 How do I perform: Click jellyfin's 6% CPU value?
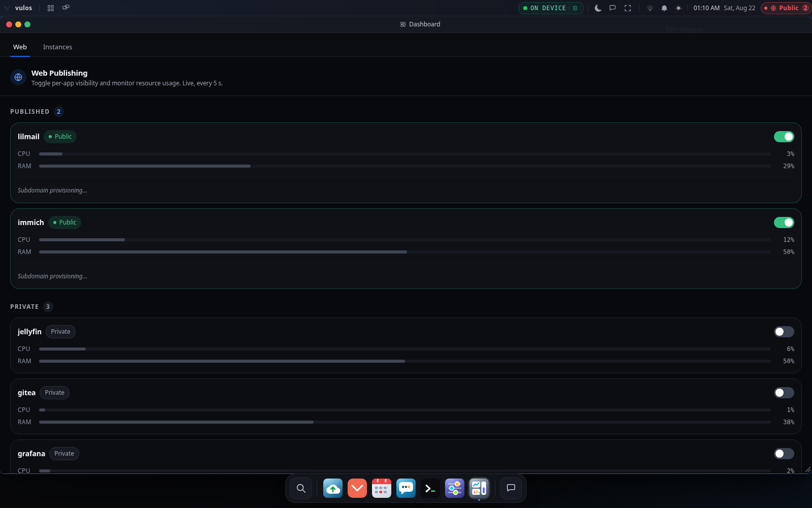click(x=791, y=349)
